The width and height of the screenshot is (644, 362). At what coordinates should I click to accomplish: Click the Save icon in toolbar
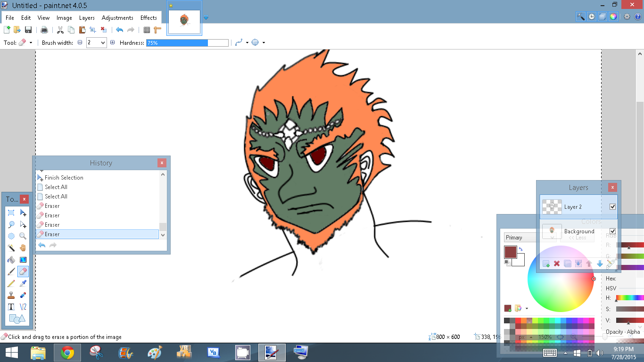tap(28, 30)
